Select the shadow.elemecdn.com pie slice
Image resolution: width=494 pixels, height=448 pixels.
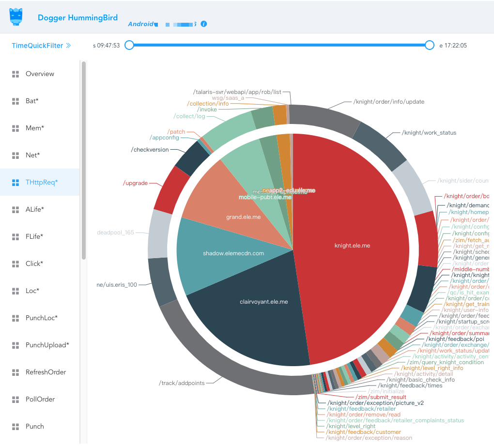[233, 254]
